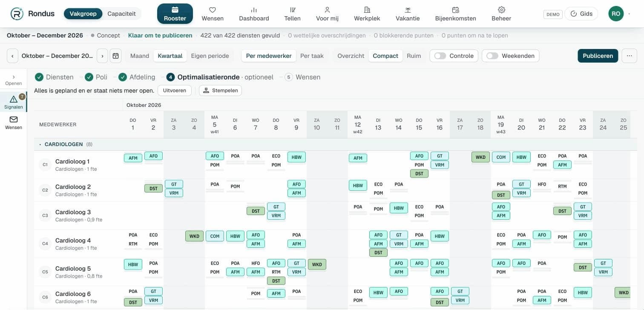Open the Voor mij person icon
Image resolution: width=644 pixels, height=310 pixels.
click(327, 10)
